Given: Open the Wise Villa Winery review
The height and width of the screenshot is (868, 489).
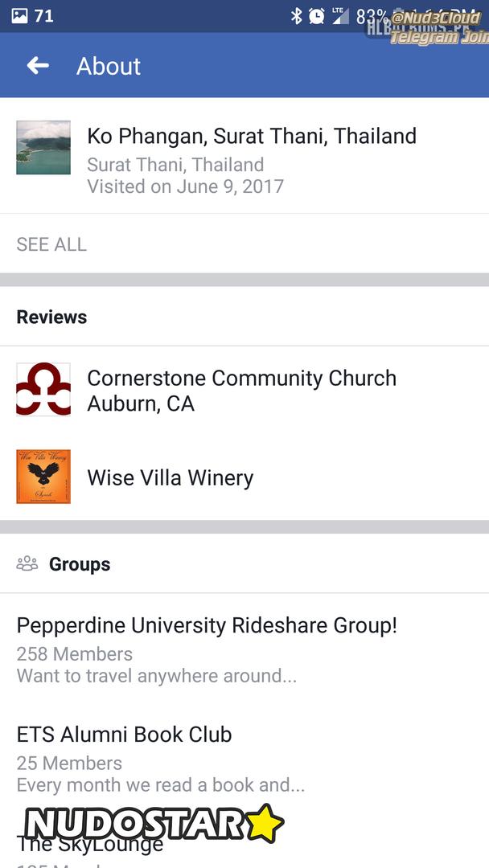Looking at the screenshot, I should [171, 477].
